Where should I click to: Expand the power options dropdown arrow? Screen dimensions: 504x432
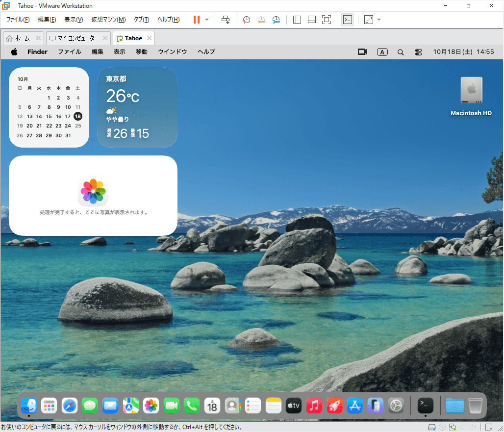coord(207,20)
